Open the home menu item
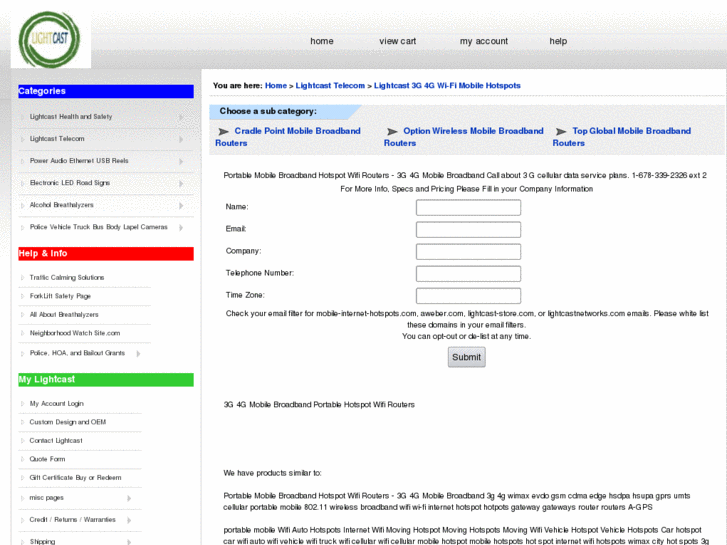 (x=322, y=41)
